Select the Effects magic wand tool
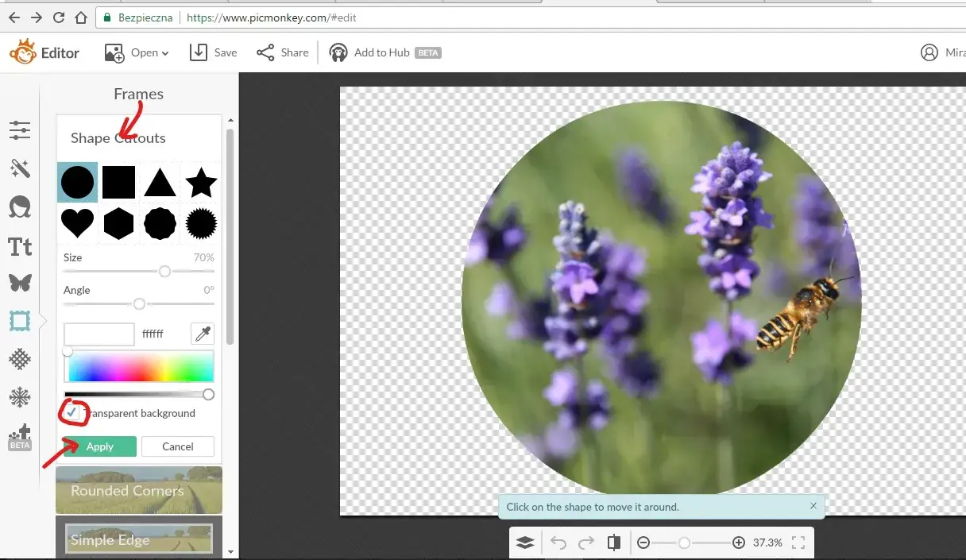This screenshot has height=560, width=966. pyautogui.click(x=20, y=168)
